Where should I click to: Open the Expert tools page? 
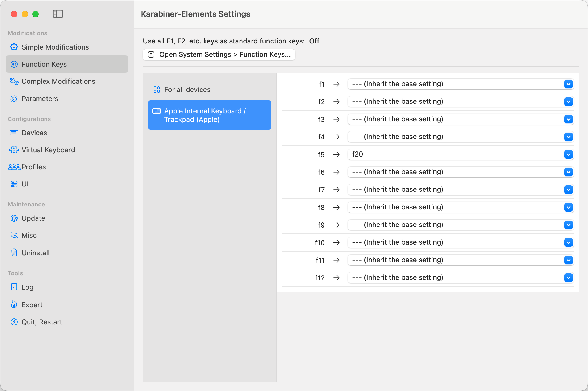[67, 305]
